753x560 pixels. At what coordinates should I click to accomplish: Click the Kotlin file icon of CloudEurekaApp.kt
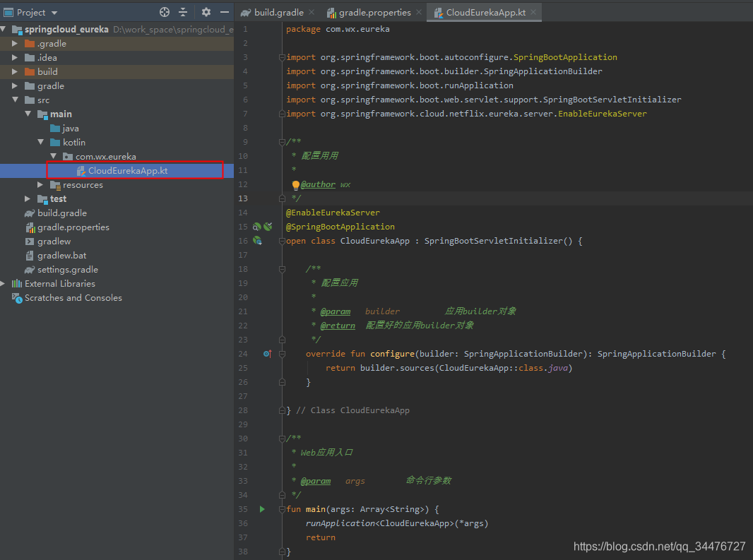click(81, 170)
